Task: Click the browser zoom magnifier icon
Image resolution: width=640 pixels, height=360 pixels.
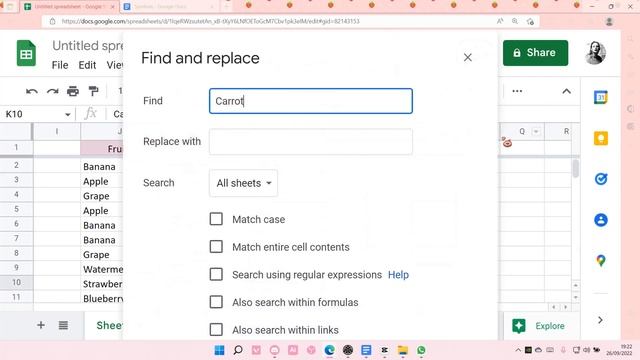Action: point(515,21)
